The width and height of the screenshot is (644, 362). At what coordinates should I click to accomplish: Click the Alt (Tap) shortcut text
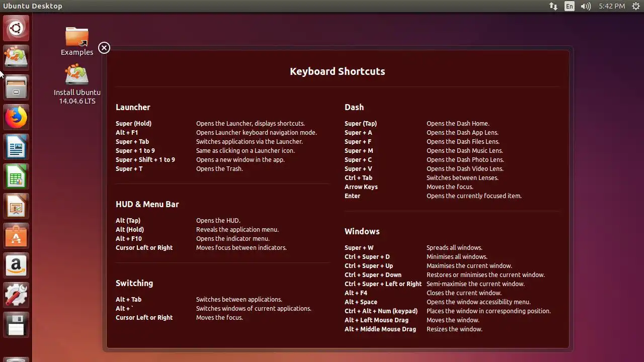(128, 221)
